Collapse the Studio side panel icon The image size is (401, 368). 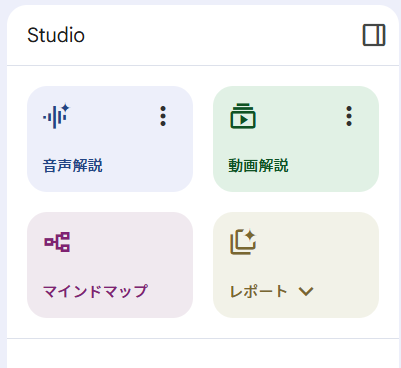tap(374, 35)
